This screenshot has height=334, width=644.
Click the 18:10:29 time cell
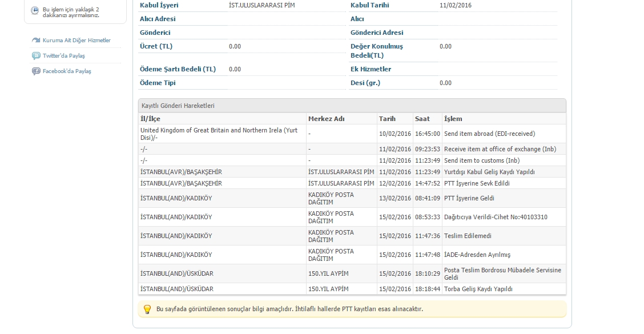pyautogui.click(x=427, y=273)
